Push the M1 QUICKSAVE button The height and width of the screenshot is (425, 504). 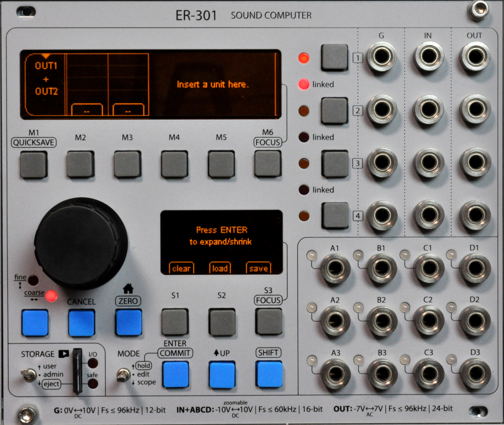point(33,165)
